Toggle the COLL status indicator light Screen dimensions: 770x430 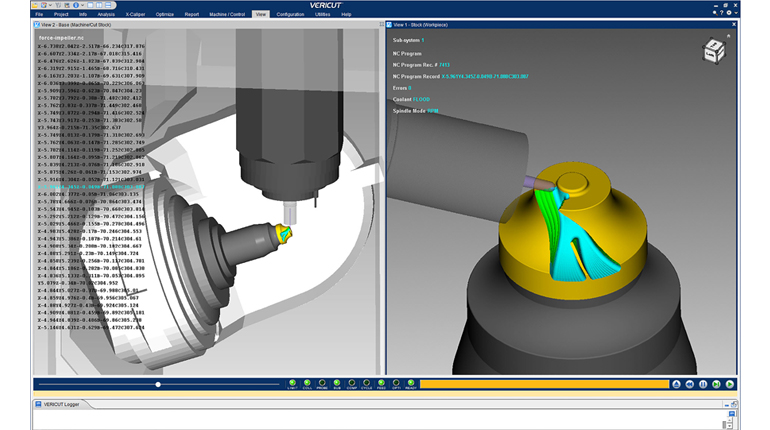point(308,383)
